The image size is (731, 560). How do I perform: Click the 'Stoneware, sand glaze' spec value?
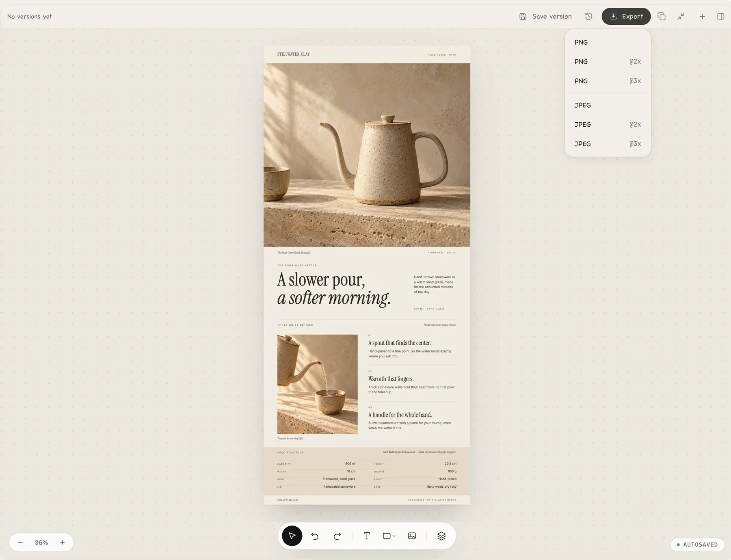click(x=339, y=479)
